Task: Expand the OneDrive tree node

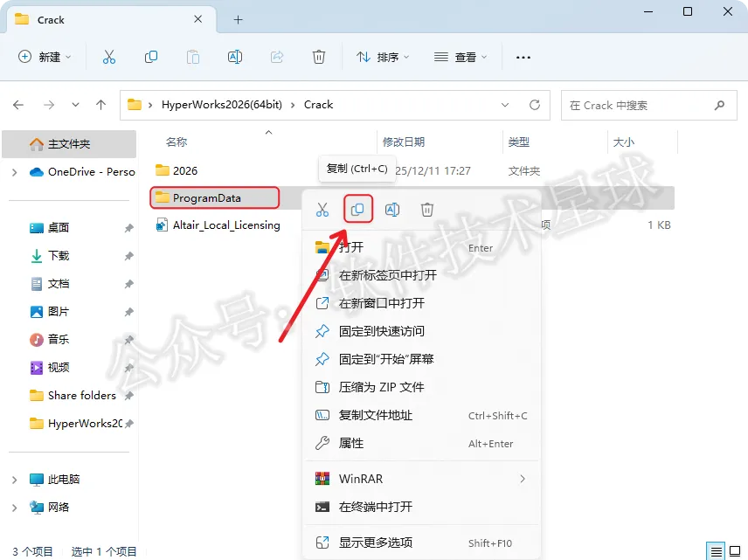Action: click(14, 172)
